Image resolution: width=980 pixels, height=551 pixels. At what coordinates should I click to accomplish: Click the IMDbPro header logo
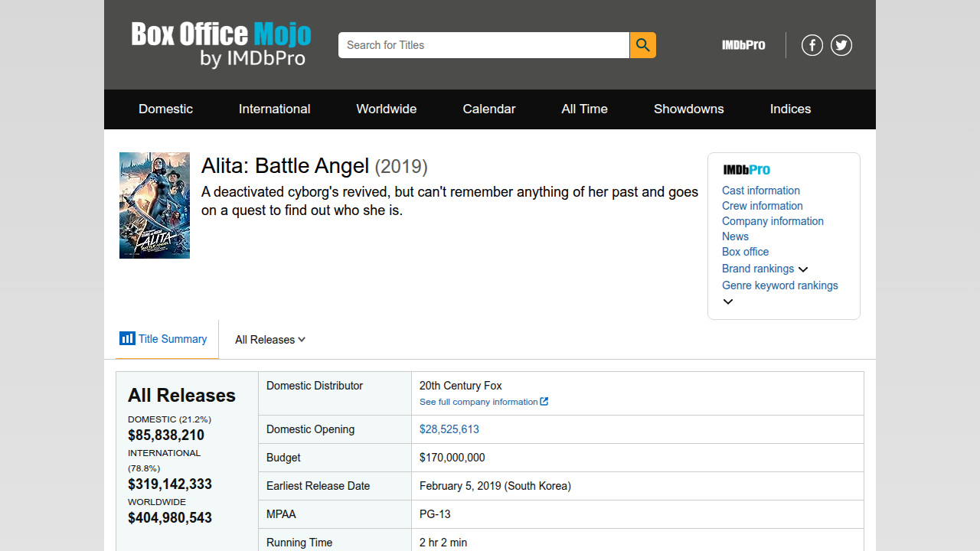coord(743,45)
